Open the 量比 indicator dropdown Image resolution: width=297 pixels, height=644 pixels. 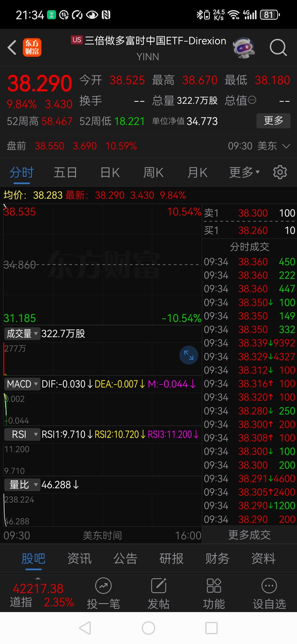point(22,485)
